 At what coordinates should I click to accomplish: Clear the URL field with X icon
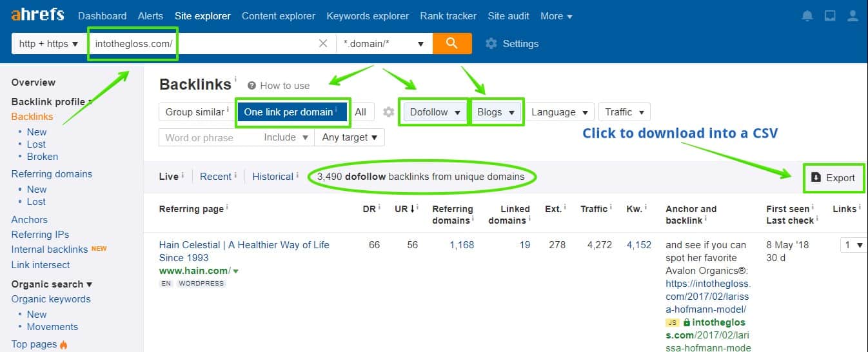[323, 43]
